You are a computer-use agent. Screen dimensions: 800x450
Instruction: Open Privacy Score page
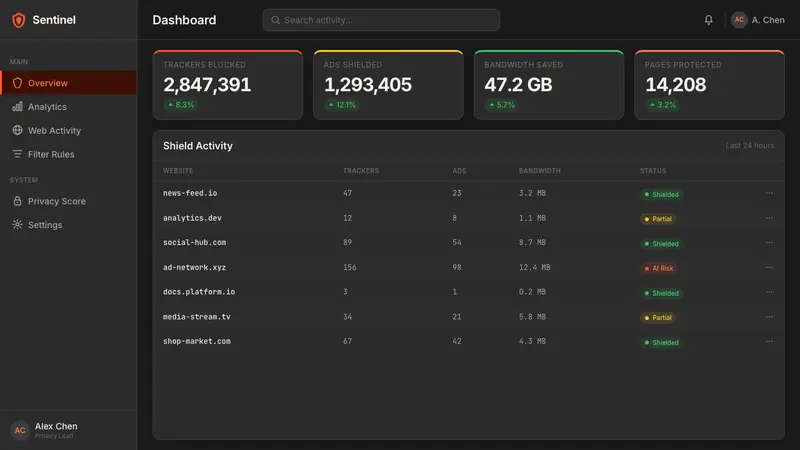tap(69, 201)
